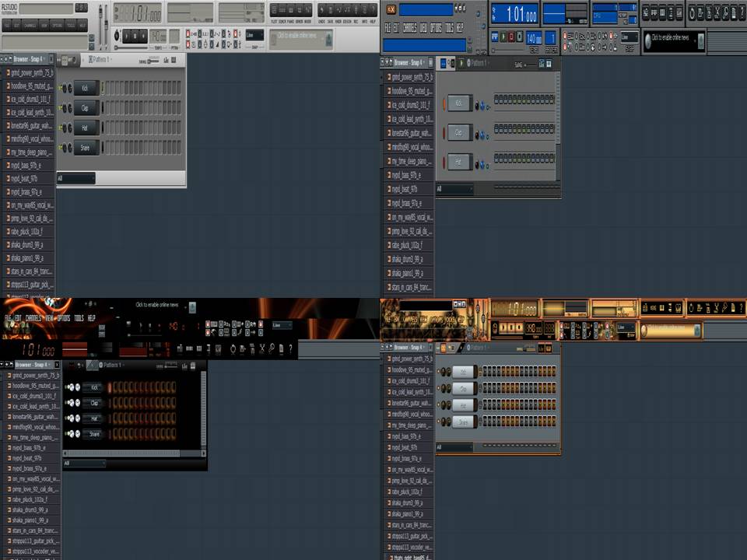Toggle Kick channel mute LED in blue skin
The height and width of the screenshot is (560, 747).
pyautogui.click(x=444, y=103)
